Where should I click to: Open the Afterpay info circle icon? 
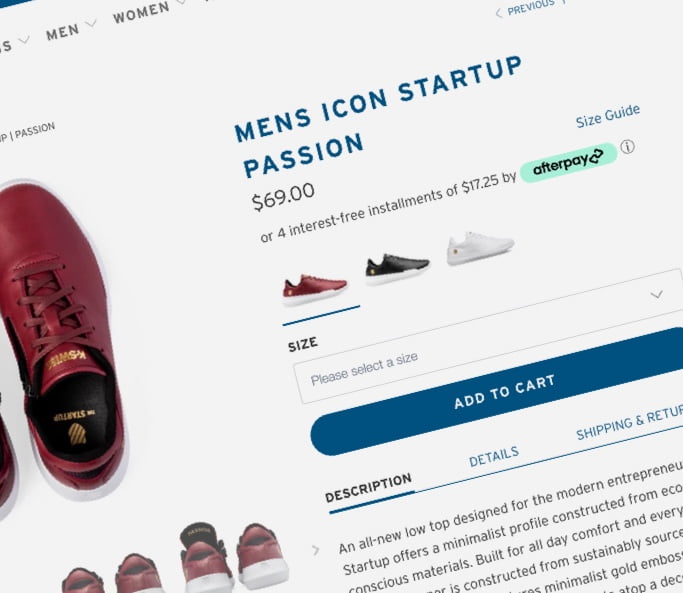pyautogui.click(x=628, y=147)
